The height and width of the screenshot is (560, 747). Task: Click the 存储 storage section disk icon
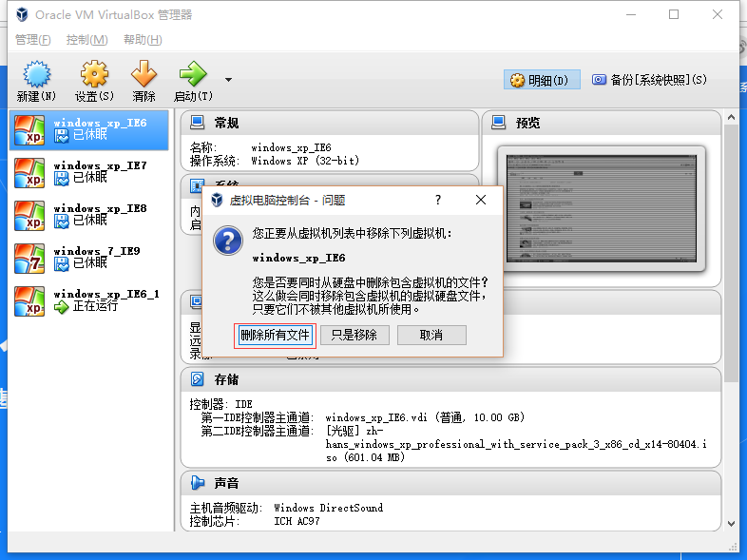pos(198,379)
